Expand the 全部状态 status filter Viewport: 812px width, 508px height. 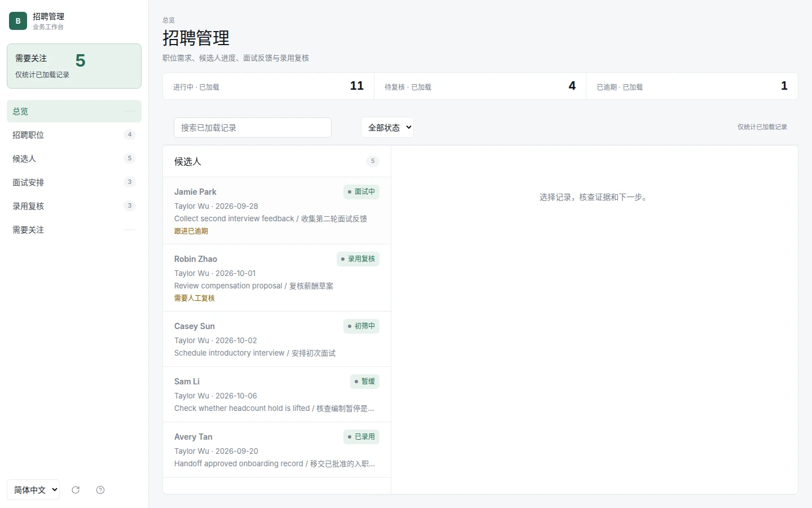pos(387,128)
